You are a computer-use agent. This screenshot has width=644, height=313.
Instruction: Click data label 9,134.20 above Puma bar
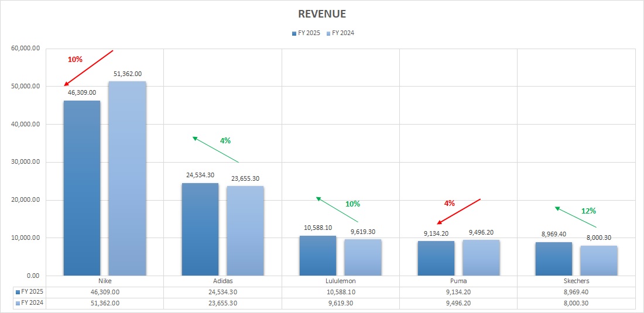(436, 233)
